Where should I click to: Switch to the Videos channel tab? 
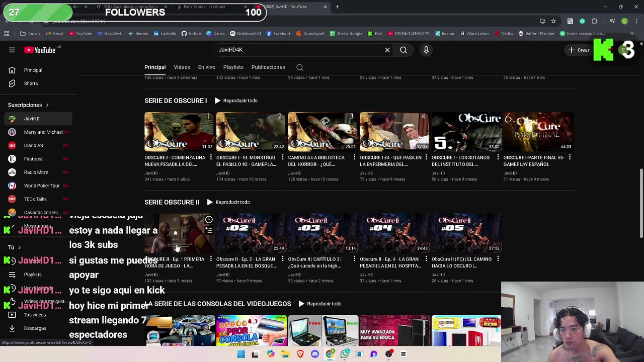point(182,67)
